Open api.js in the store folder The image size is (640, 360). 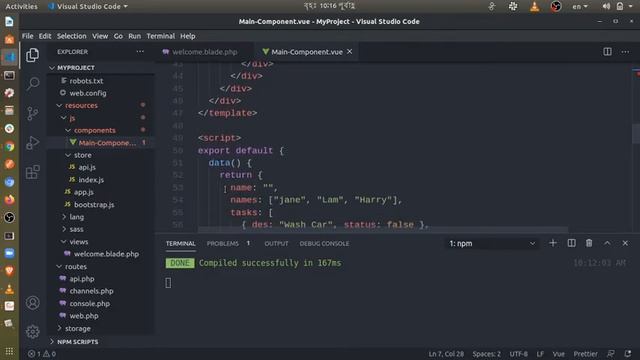(x=87, y=167)
